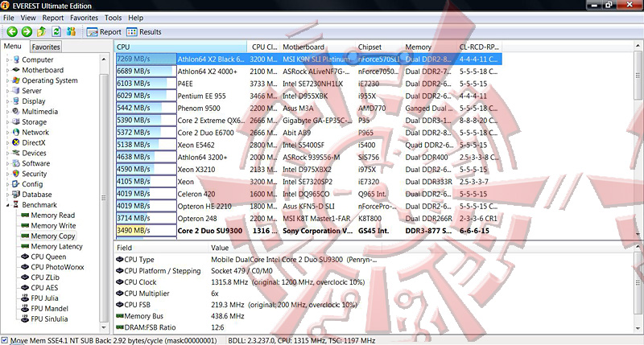Viewport: 644px width, 345px height.
Task: Expand the Display tree node arrow
Action: 7,101
